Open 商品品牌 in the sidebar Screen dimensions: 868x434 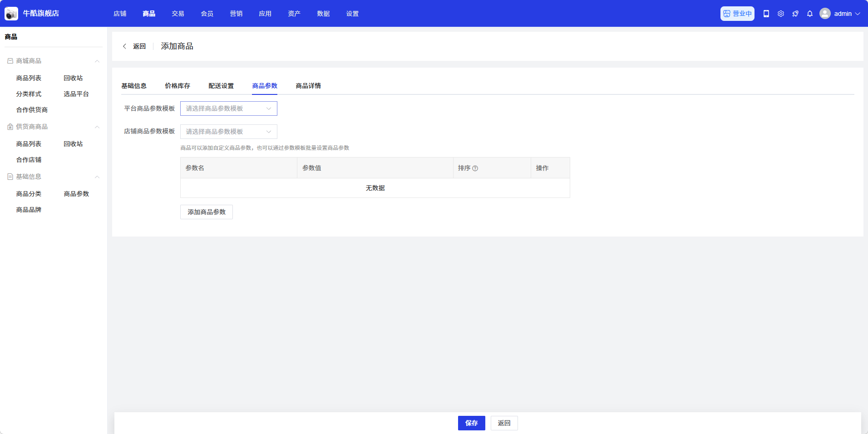click(x=29, y=210)
